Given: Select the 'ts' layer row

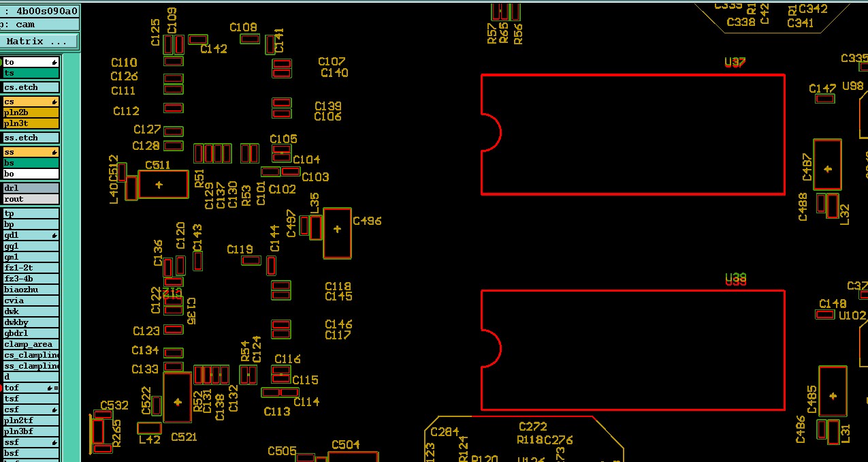Looking at the screenshot, I should (x=31, y=73).
